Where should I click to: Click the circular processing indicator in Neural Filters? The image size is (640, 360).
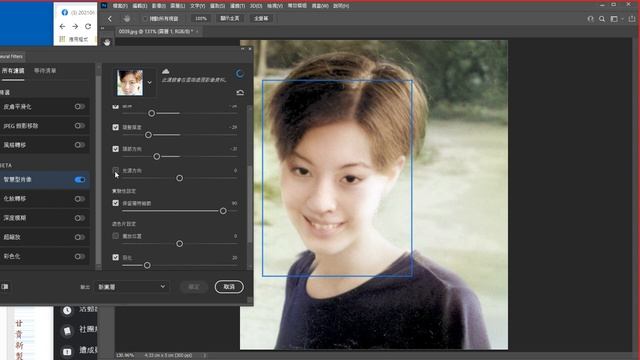(240, 73)
